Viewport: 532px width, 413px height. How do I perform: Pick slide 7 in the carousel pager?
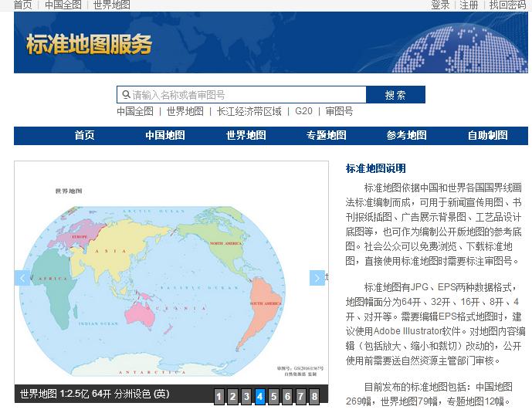pos(300,397)
